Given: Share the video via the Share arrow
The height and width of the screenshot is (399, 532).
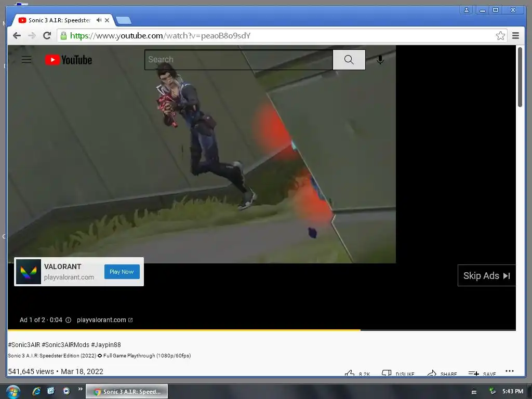Looking at the screenshot, I should pos(432,373).
